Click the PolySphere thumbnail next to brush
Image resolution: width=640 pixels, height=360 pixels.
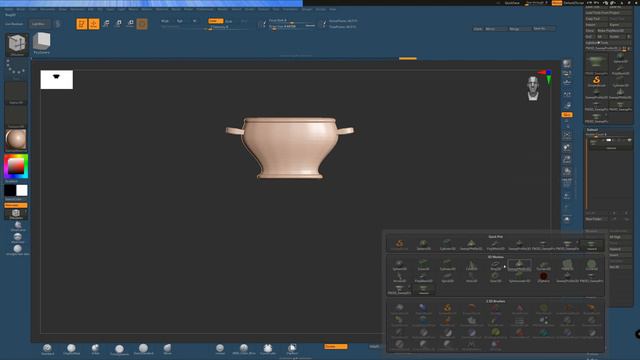pos(42,44)
